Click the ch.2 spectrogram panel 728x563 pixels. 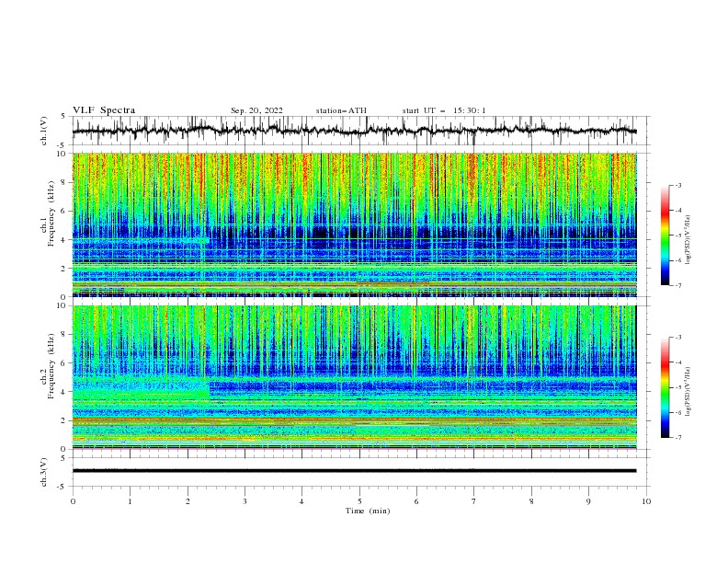pyautogui.click(x=355, y=377)
